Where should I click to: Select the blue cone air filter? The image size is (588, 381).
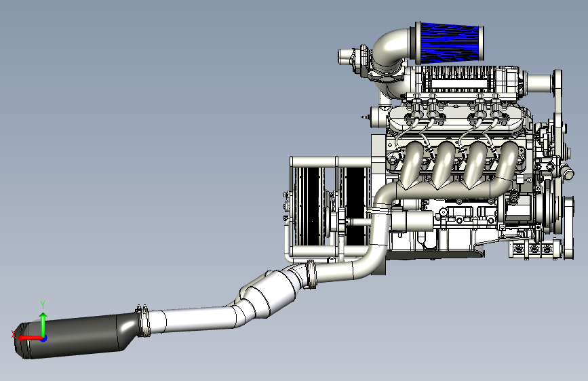[450, 43]
